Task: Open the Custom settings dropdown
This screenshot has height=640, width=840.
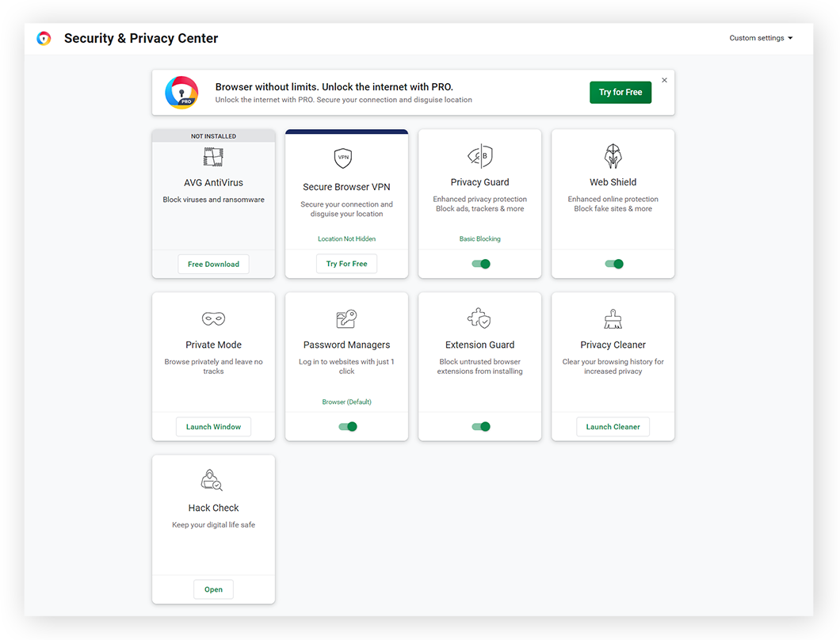Action: (x=759, y=37)
